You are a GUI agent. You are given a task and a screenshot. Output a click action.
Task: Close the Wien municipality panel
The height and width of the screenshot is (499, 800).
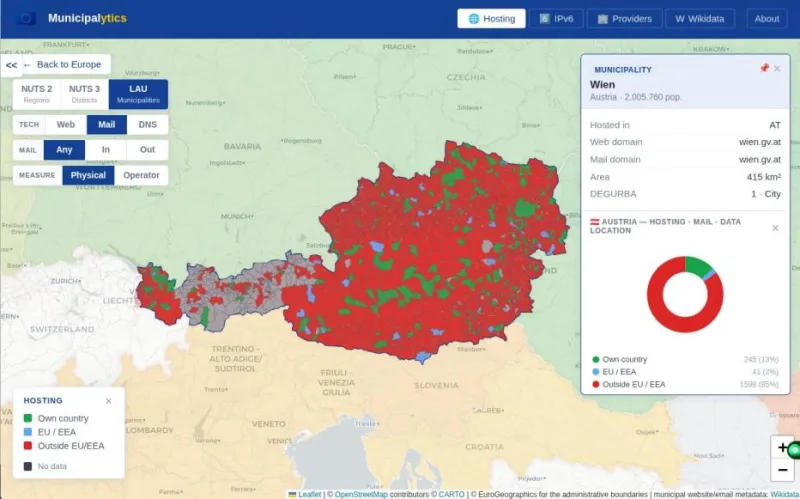[x=777, y=68]
